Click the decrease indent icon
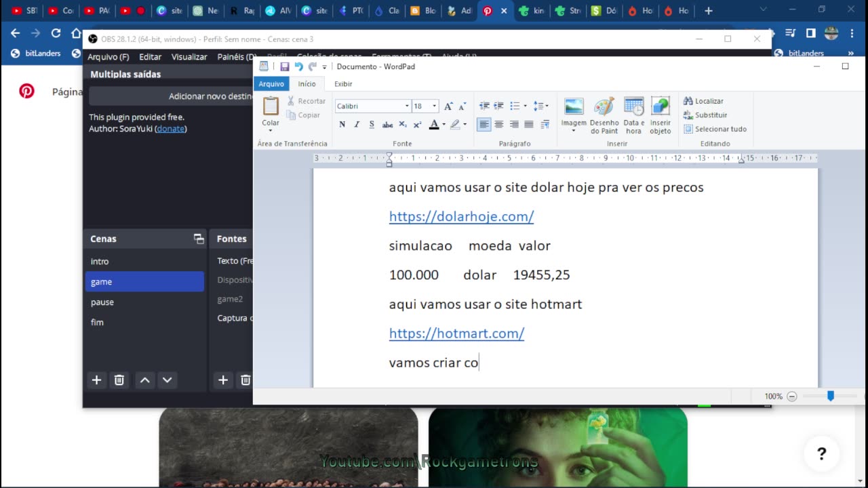The height and width of the screenshot is (488, 868). pos(484,106)
